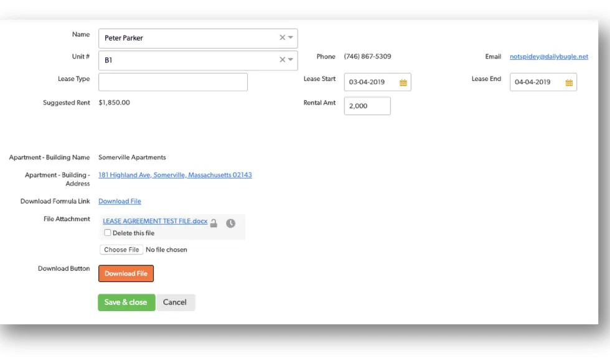The image size is (610, 364).
Task: View file history clock icon
Action: pyautogui.click(x=231, y=223)
